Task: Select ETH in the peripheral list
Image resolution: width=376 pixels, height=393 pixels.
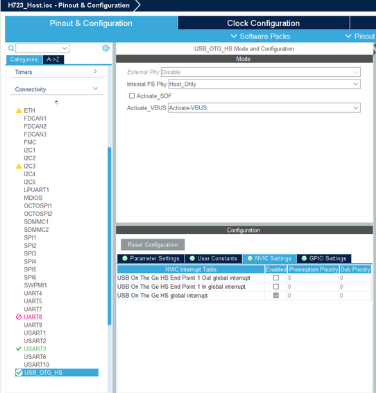Action: (x=29, y=110)
